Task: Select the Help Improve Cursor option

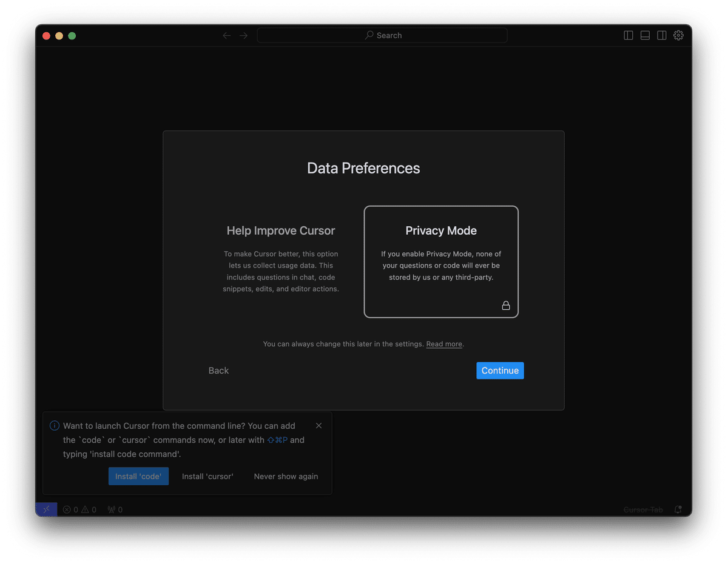Action: point(281,261)
